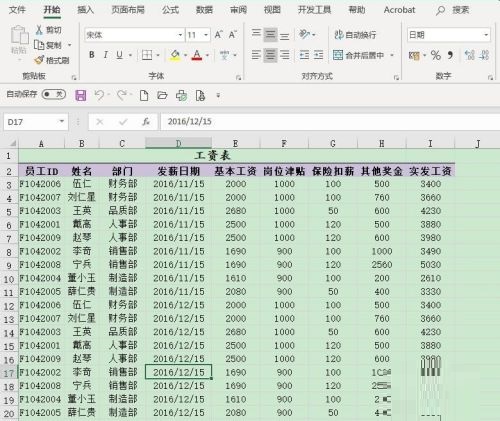
Task: Toggle bold formatting
Action: pyautogui.click(x=92, y=55)
